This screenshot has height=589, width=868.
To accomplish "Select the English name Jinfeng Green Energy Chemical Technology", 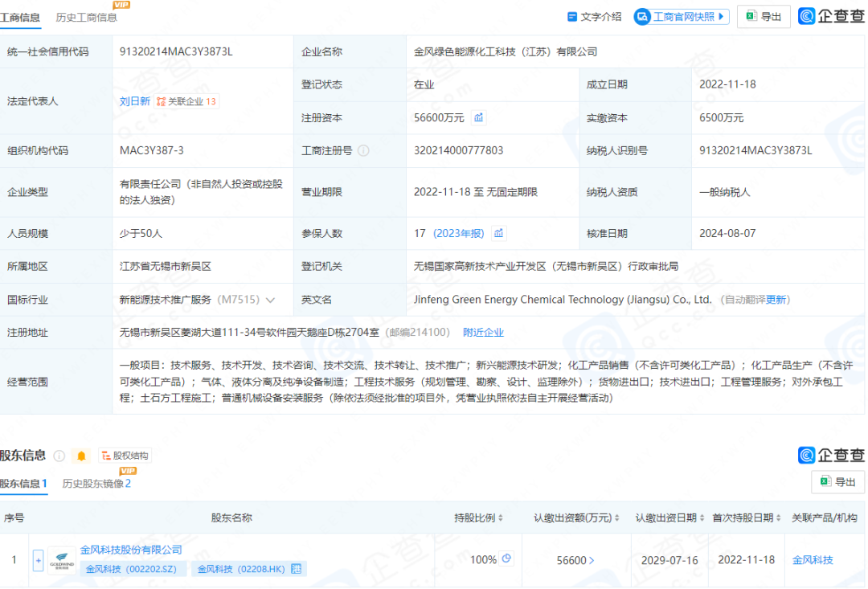I will (x=563, y=300).
